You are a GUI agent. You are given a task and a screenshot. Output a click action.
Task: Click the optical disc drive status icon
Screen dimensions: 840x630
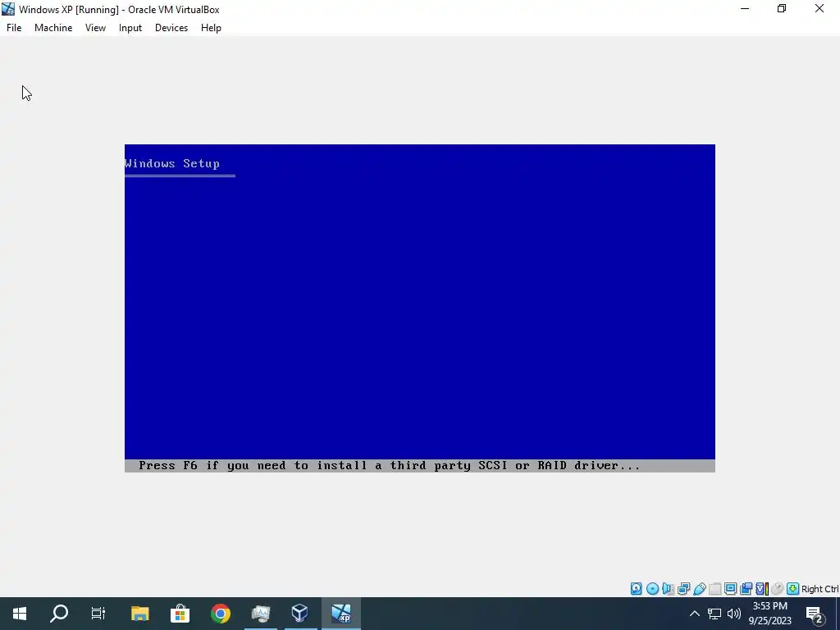[652, 589]
